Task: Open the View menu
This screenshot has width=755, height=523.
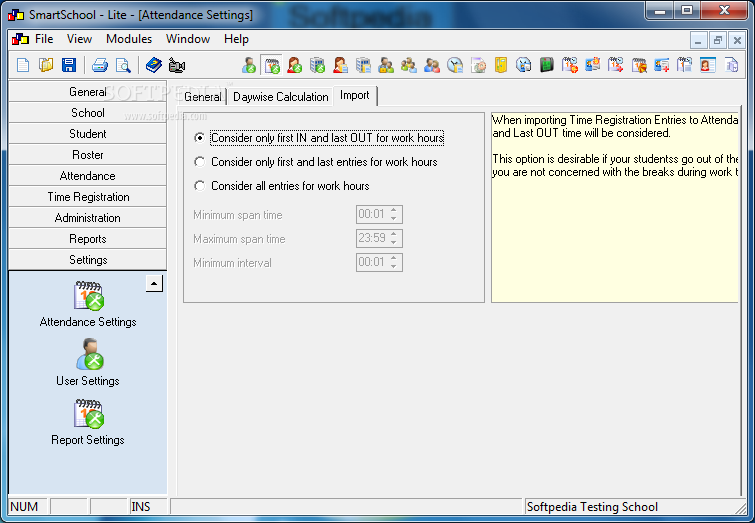Action: coord(79,39)
